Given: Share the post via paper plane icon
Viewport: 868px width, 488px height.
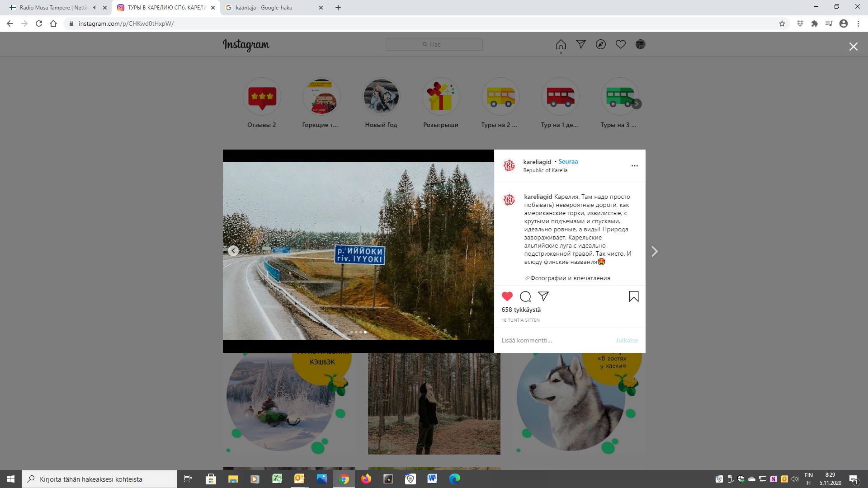Looking at the screenshot, I should point(543,296).
